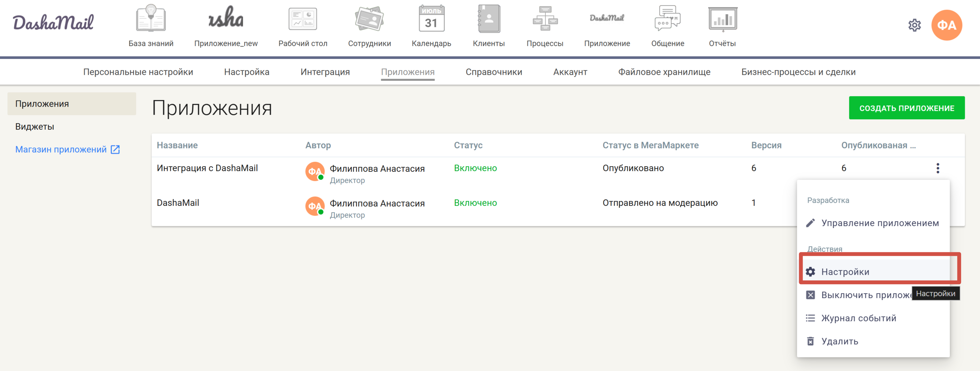Screen dimensions: 980x371
Task: Click the Название column header
Action: click(x=177, y=145)
